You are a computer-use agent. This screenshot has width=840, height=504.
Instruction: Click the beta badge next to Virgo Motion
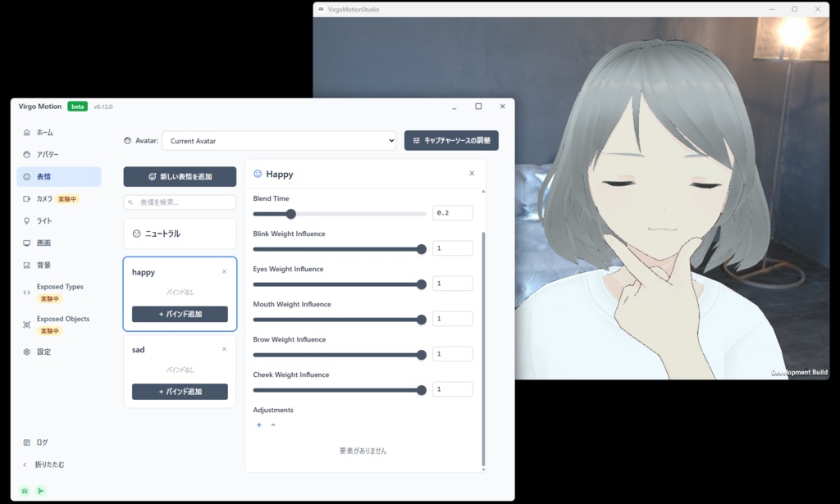[78, 107]
